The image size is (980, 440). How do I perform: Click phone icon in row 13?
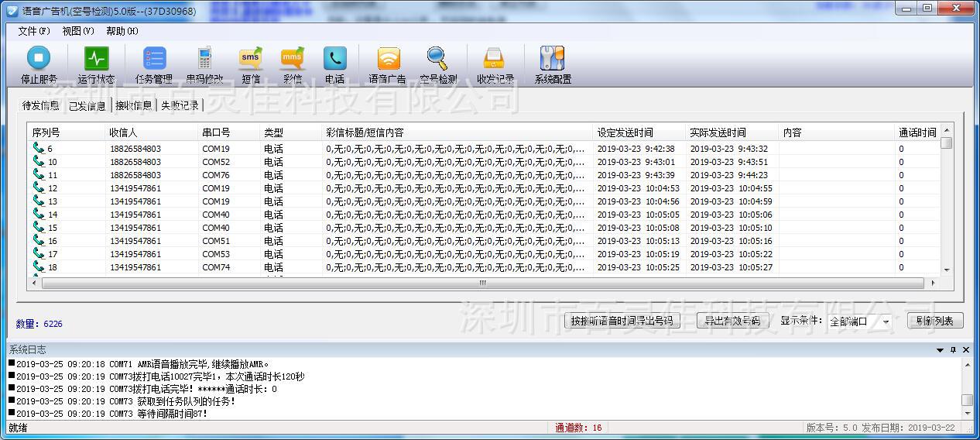pyautogui.click(x=39, y=201)
